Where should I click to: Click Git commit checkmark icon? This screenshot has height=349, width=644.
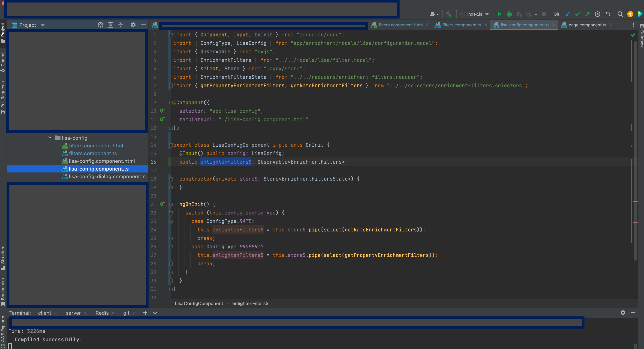(578, 14)
